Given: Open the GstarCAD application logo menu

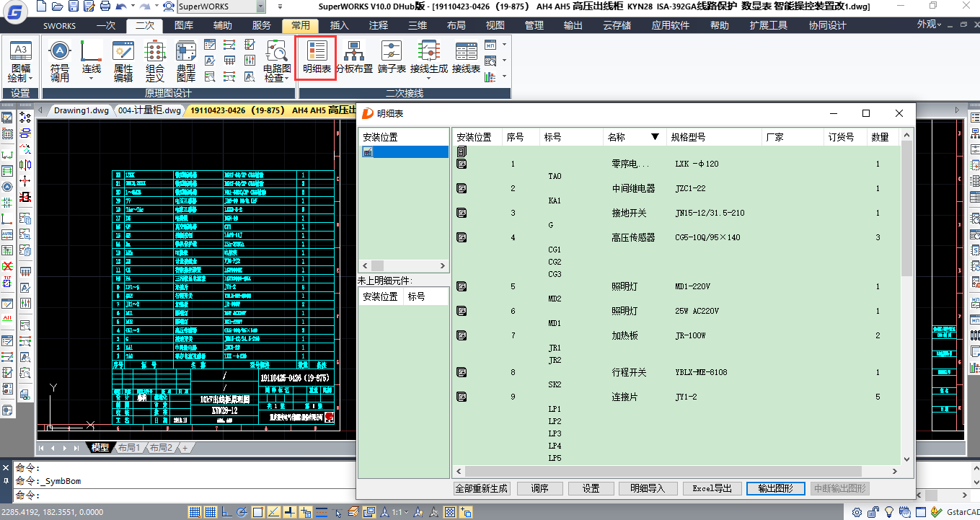Looking at the screenshot, I should pos(14,13).
